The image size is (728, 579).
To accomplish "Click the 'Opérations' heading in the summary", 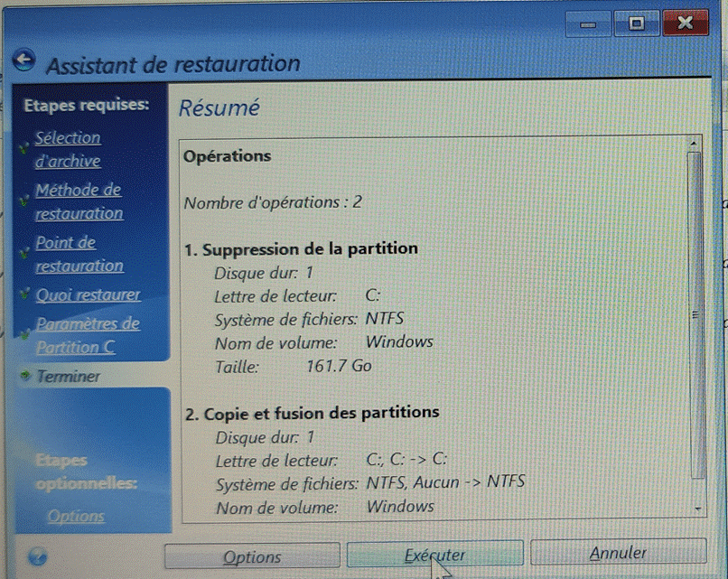I will tap(227, 156).
